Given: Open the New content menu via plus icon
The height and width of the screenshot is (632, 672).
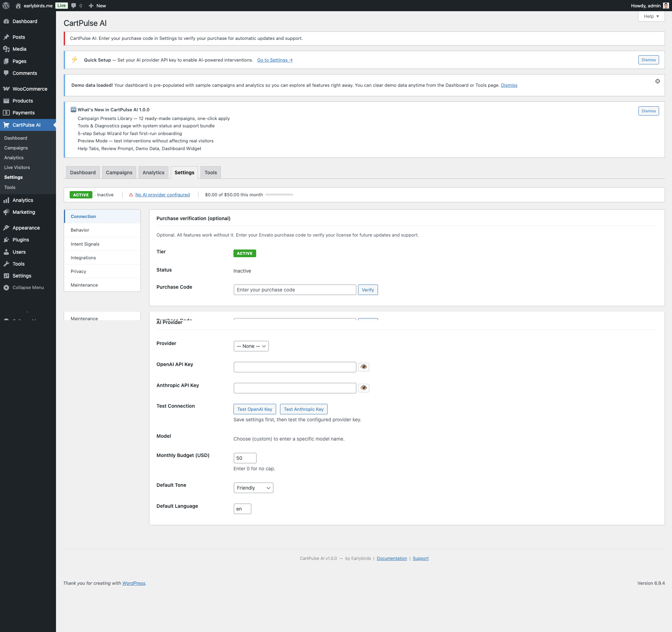Looking at the screenshot, I should 90,6.
